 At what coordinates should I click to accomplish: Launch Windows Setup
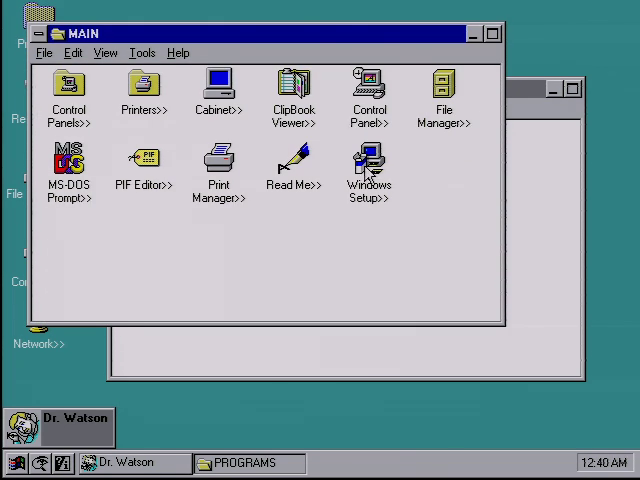[x=369, y=159]
